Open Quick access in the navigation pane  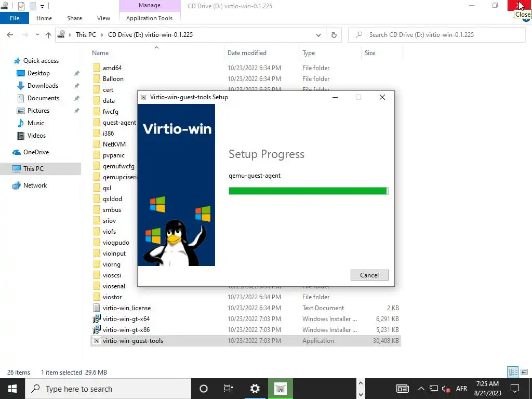(x=41, y=61)
